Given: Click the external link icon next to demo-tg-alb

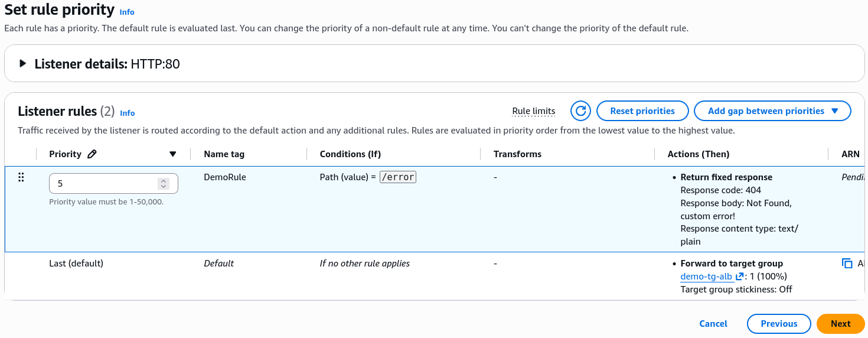Looking at the screenshot, I should (739, 277).
